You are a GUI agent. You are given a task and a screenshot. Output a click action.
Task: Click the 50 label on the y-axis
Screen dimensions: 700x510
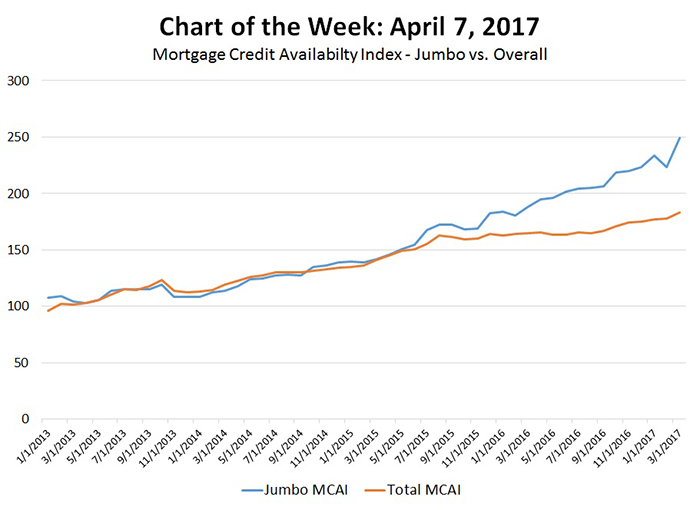(x=23, y=362)
